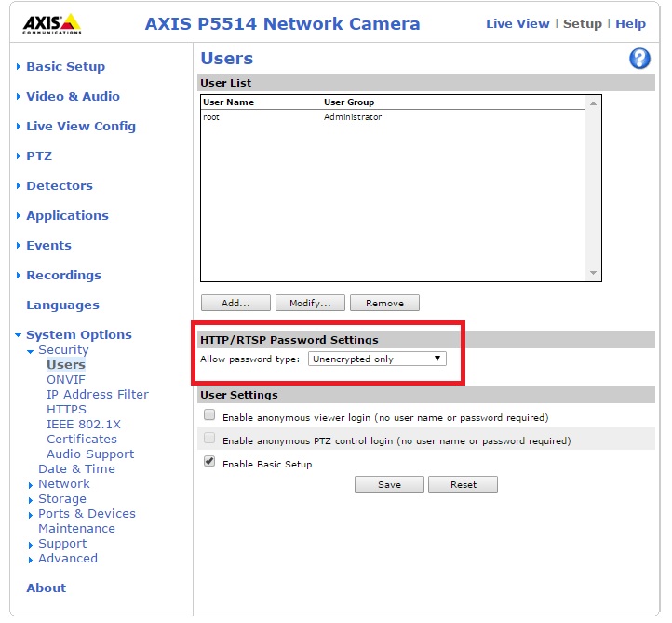This screenshot has width=672, height=623.
Task: Expand Video & Audio section
Action: (x=73, y=96)
